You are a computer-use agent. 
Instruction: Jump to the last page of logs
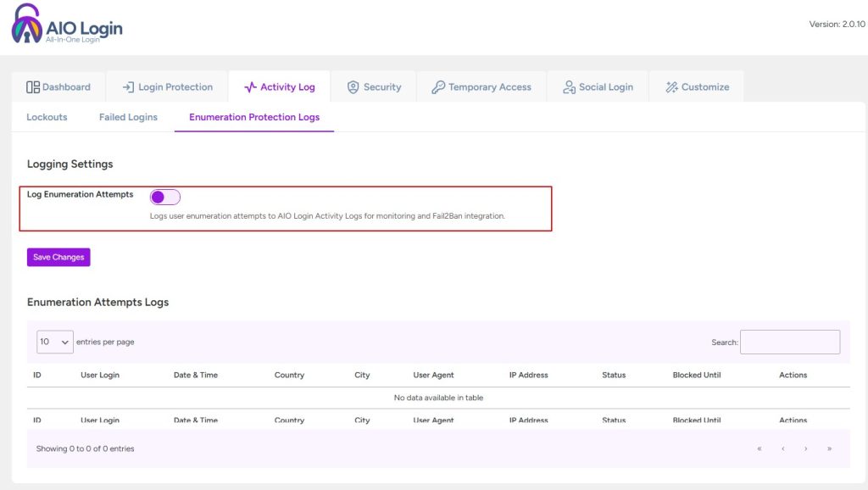point(829,448)
